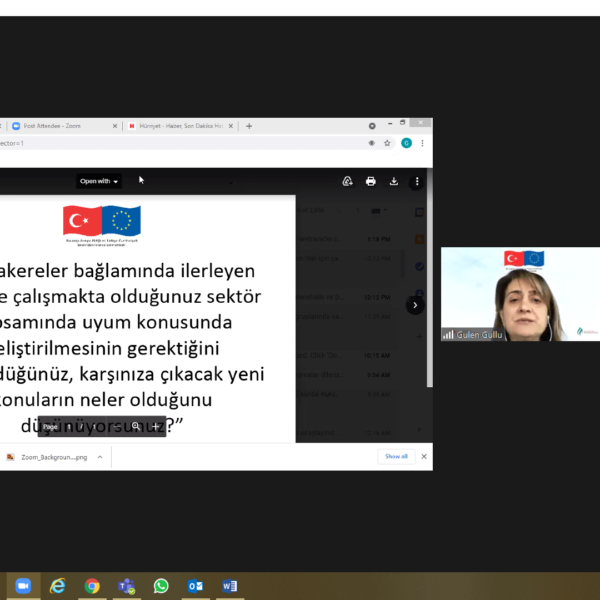Bookmark this page with the star icon
The width and height of the screenshot is (600, 600).
[x=387, y=143]
